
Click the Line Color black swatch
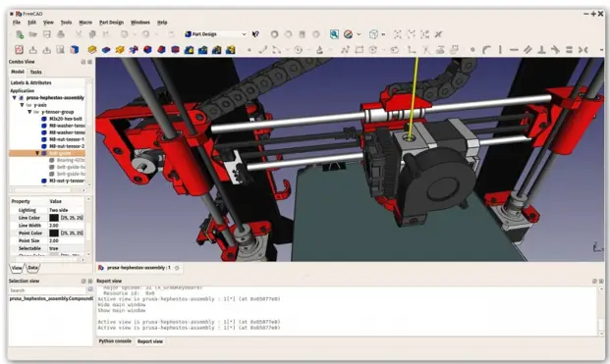pyautogui.click(x=54, y=218)
